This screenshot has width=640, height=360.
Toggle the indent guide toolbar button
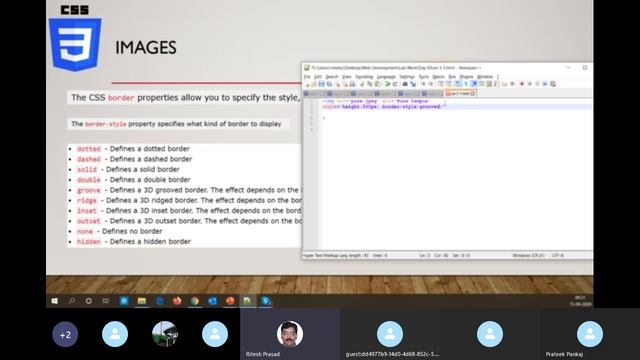(x=474, y=84)
